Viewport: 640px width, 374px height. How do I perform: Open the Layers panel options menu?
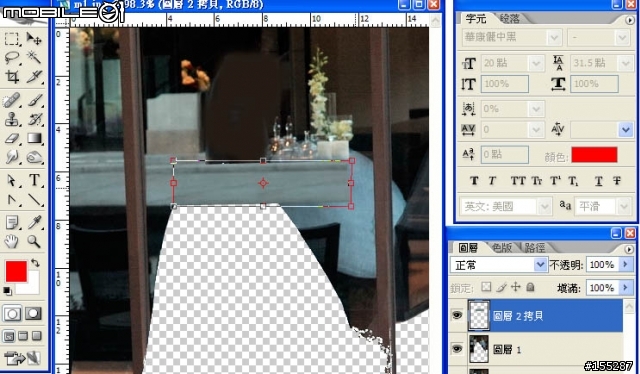[x=629, y=249]
